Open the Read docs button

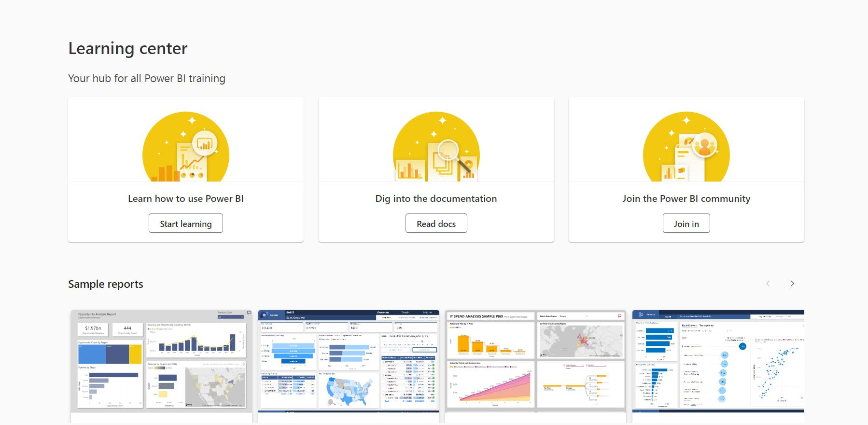click(436, 223)
